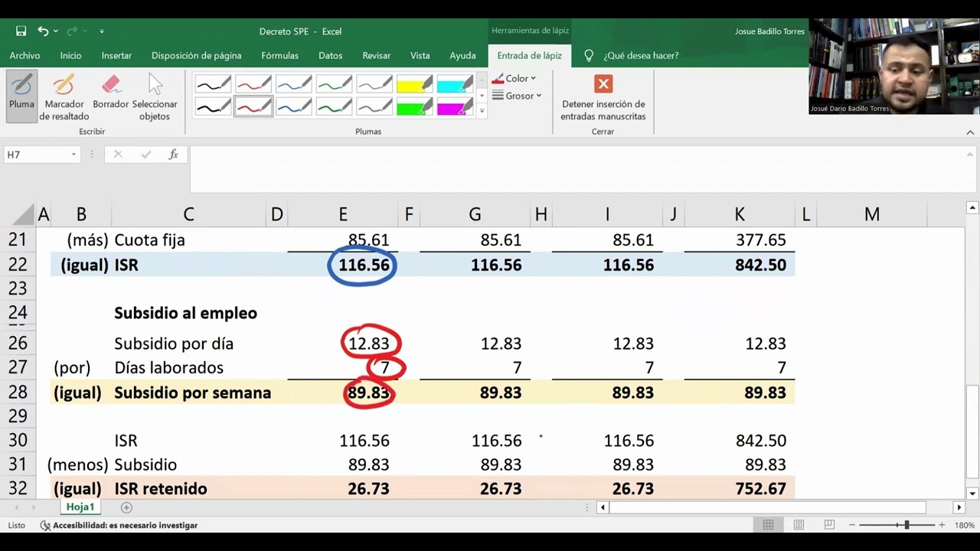Click the formula bar cancel X icon
980x551 pixels.
click(117, 155)
